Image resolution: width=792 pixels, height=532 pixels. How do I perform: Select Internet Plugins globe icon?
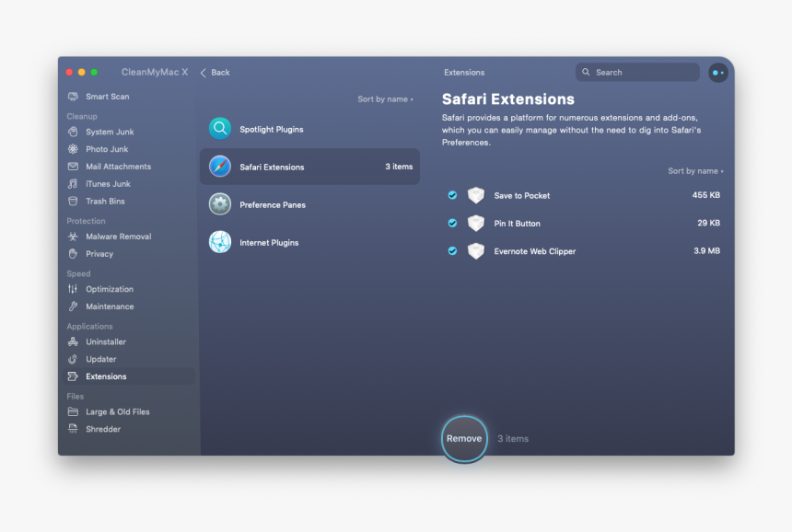pyautogui.click(x=220, y=242)
